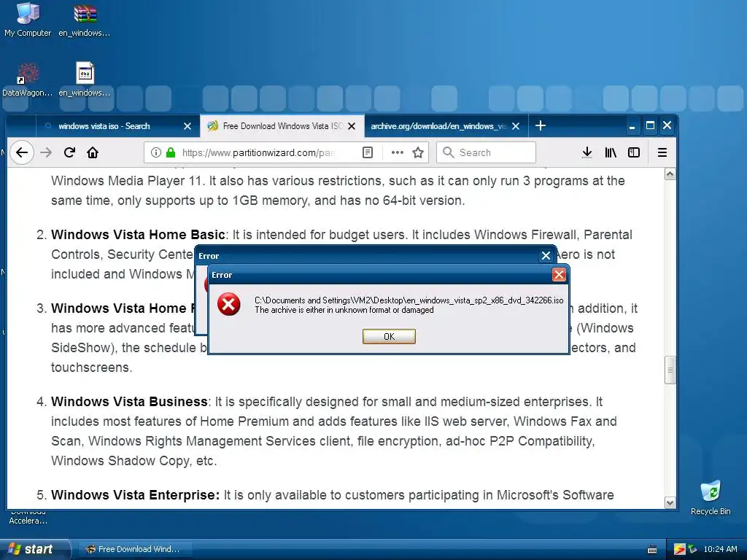Click the red-yellow system tray icon

pyautogui.click(x=679, y=549)
